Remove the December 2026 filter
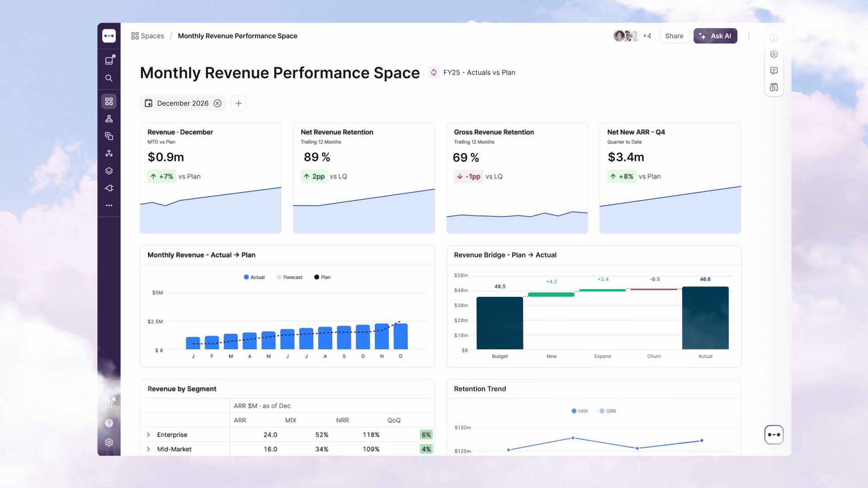This screenshot has height=488, width=868. [x=217, y=103]
